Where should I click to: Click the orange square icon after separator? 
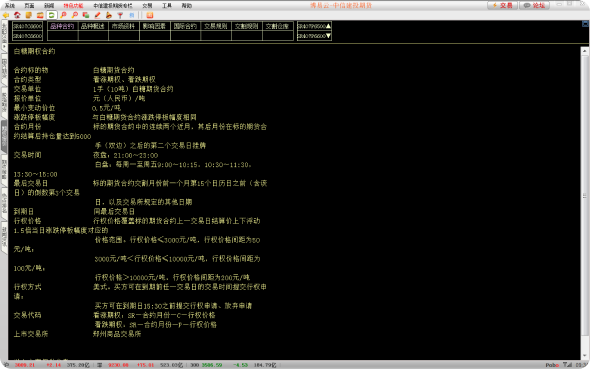[x=150, y=15]
